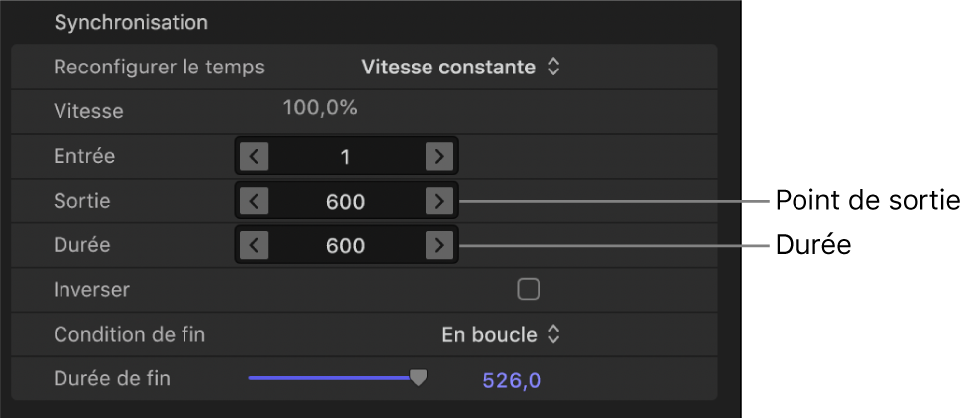Image resolution: width=980 pixels, height=419 pixels.
Task: Click the Synchronisation section header
Action: click(x=131, y=22)
